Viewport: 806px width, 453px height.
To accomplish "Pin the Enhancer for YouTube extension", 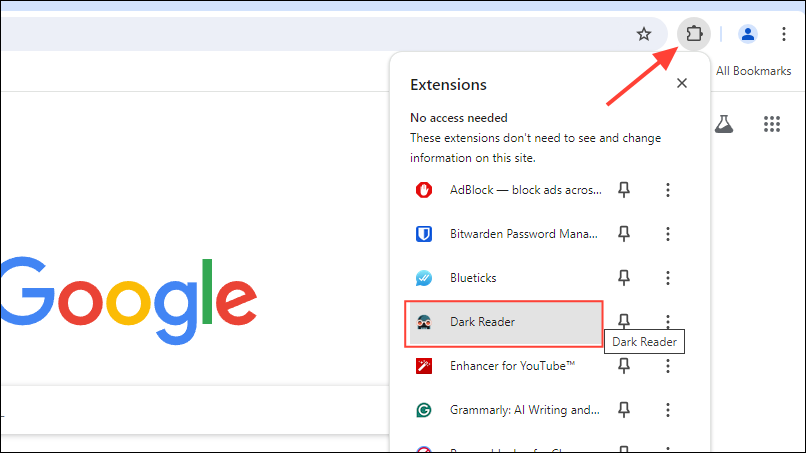I will [624, 366].
